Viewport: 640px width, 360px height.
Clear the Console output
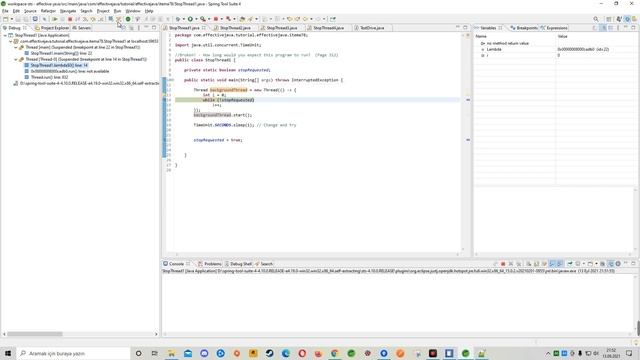pyautogui.click(x=528, y=264)
